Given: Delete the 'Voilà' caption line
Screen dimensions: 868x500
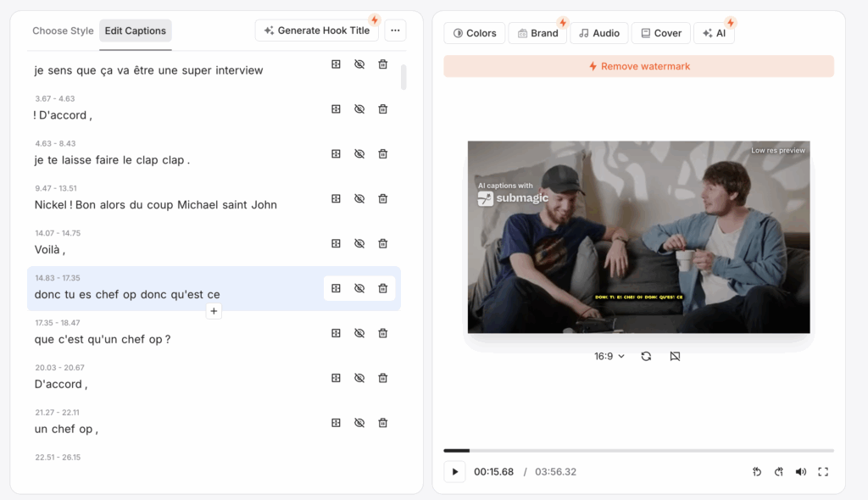Looking at the screenshot, I should pos(382,244).
